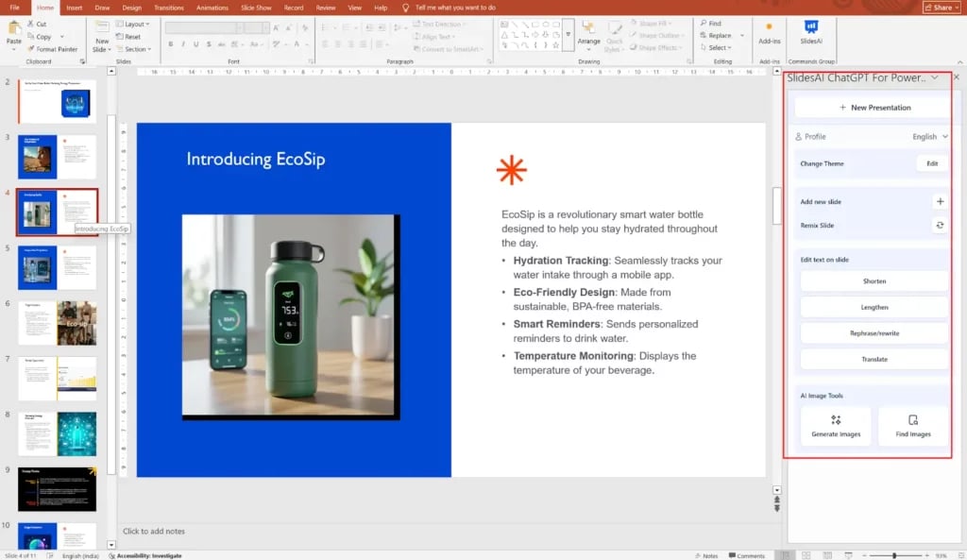Toggle the Comments pane in status bar
967x560 pixels.
(746, 555)
